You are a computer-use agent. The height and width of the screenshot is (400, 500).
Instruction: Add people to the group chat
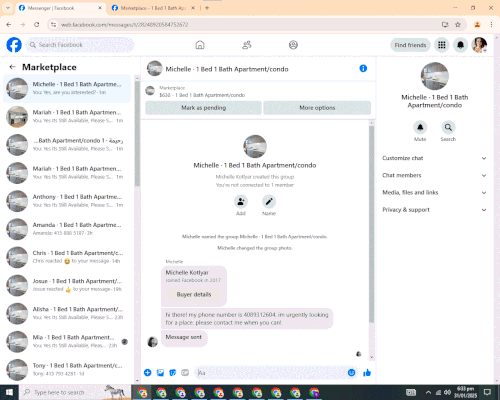(241, 202)
